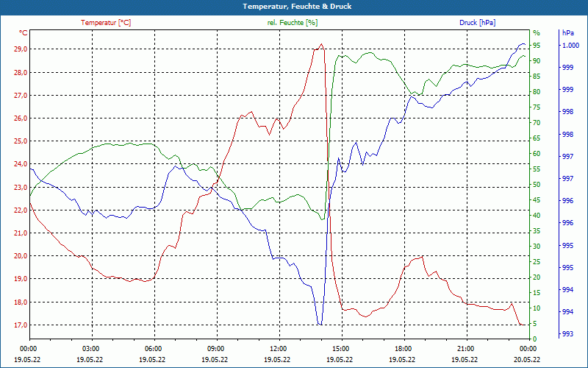This screenshot has width=588, height=368.
Task: Click the 90 humidity axis tick label
Action: pos(537,61)
